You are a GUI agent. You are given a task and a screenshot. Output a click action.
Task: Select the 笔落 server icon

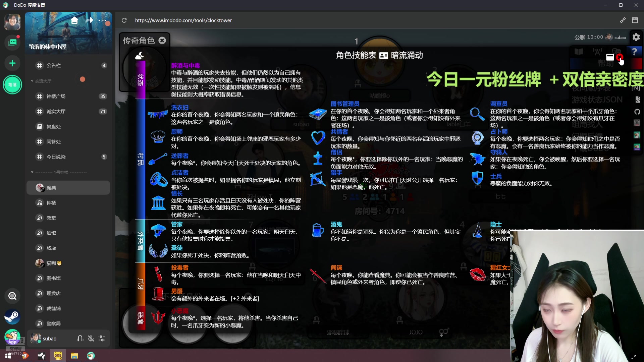[12, 85]
